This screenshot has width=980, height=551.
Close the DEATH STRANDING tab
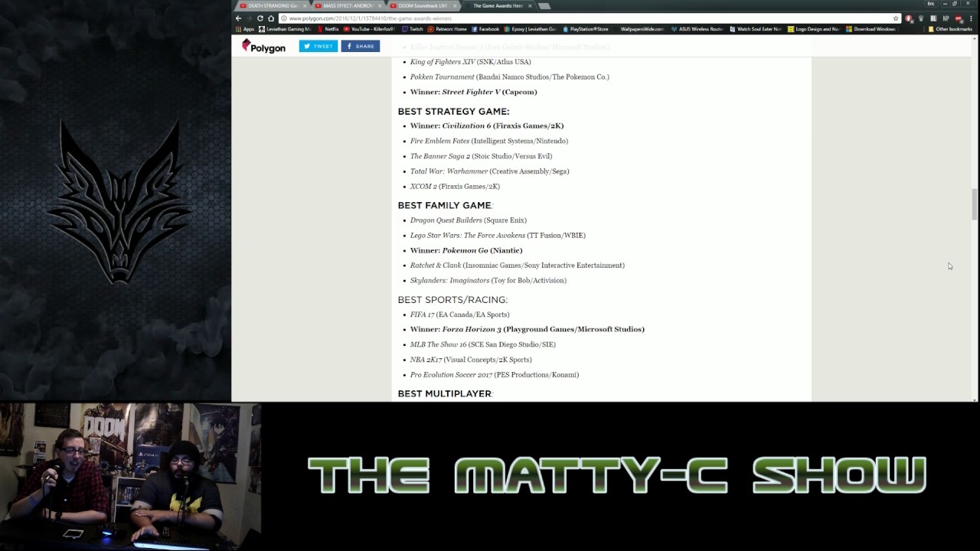(x=304, y=6)
